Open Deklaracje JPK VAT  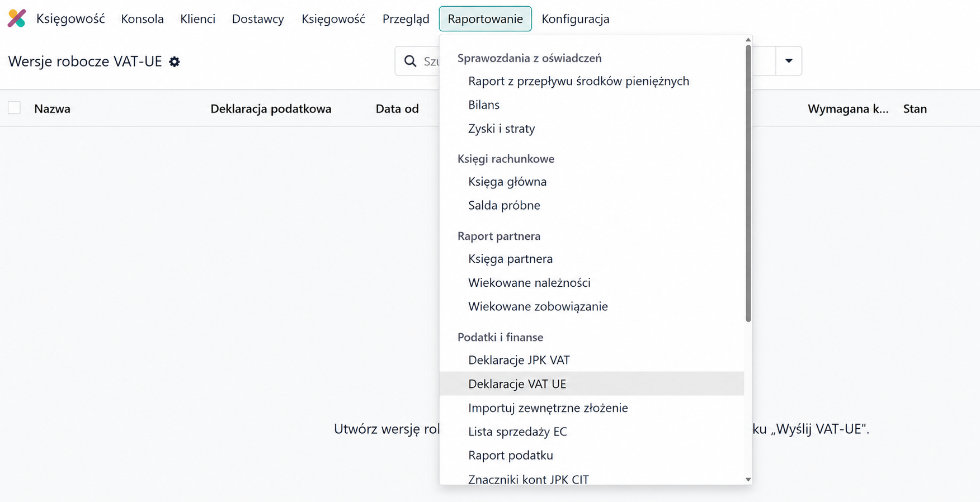pos(592,360)
